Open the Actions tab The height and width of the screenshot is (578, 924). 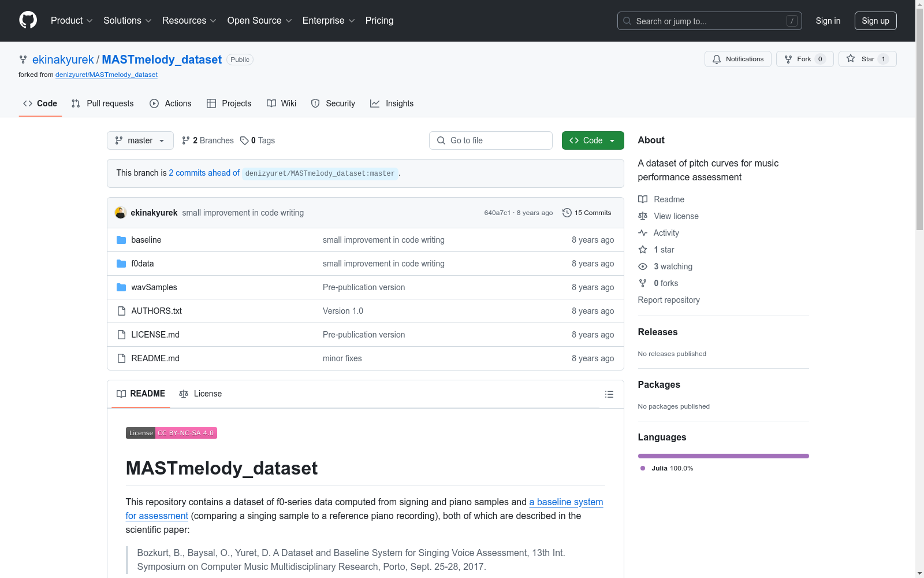(x=170, y=103)
